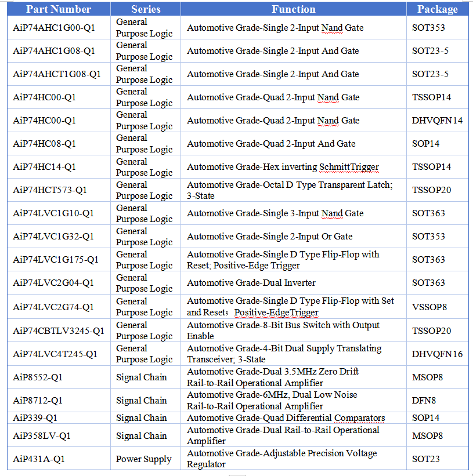Click the Package column header
The width and height of the screenshot is (473, 476).
tap(438, 9)
